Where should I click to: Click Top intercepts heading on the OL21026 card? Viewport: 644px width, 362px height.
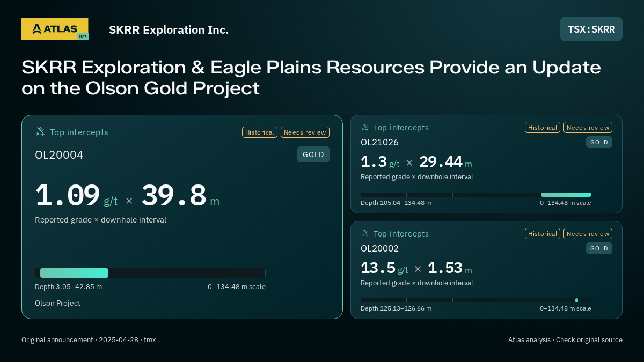point(401,128)
